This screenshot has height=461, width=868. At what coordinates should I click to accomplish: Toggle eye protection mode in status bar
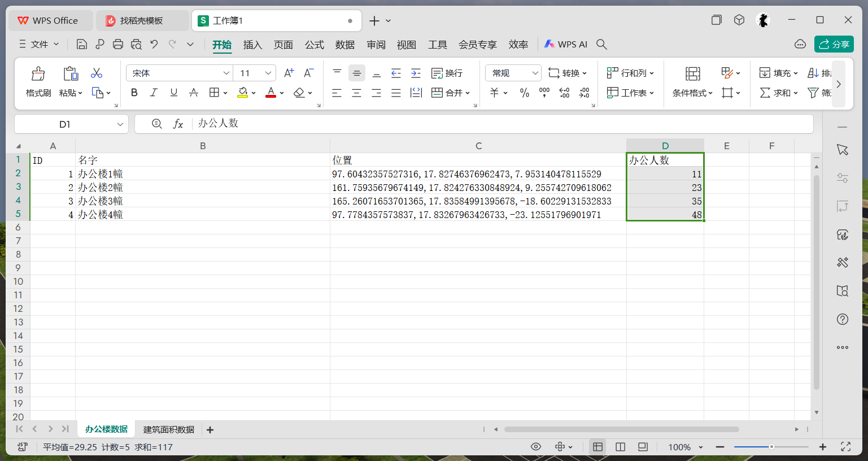536,447
